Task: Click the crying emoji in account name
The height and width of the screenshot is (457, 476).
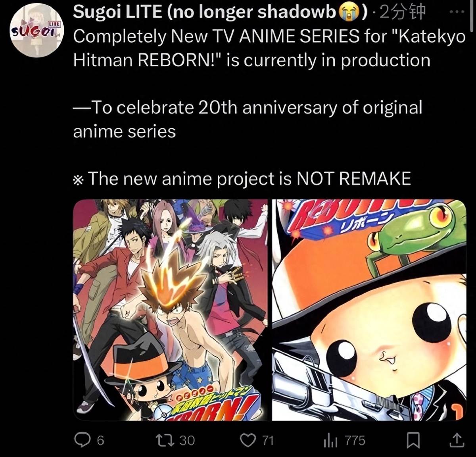Action: click(x=348, y=13)
